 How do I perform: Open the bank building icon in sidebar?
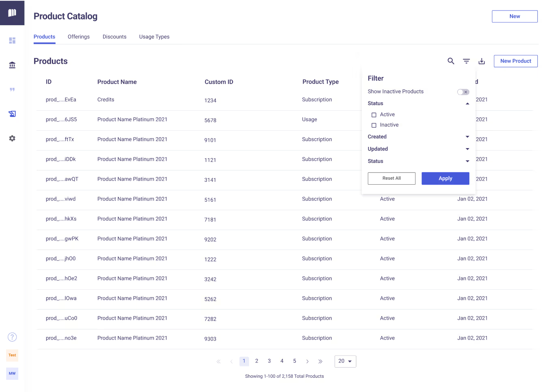pyautogui.click(x=12, y=65)
